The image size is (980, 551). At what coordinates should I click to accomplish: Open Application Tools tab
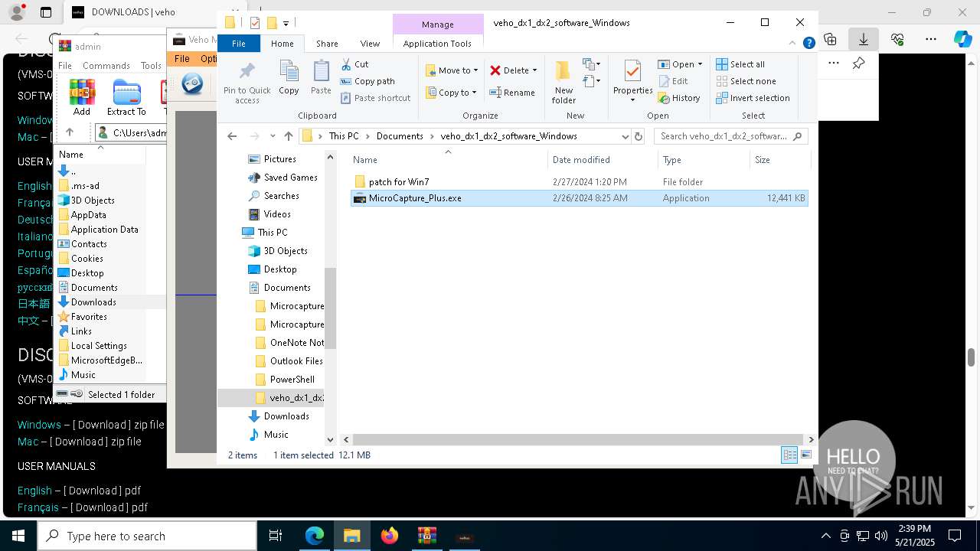click(437, 44)
